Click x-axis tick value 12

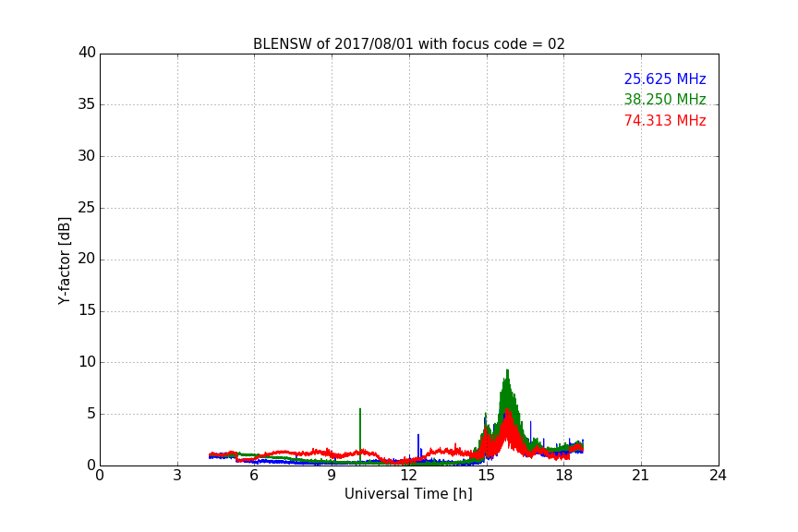tap(408, 476)
